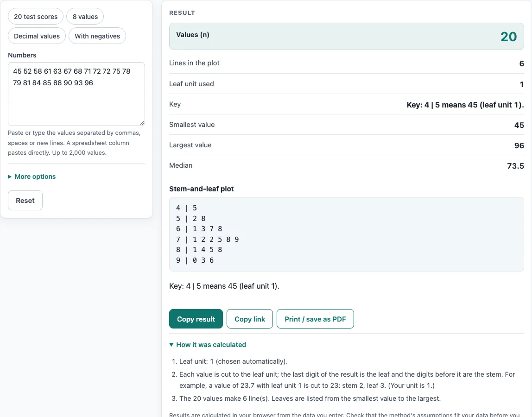The height and width of the screenshot is (417, 532).
Task: Collapse the How it was calculated section
Action: (x=208, y=345)
